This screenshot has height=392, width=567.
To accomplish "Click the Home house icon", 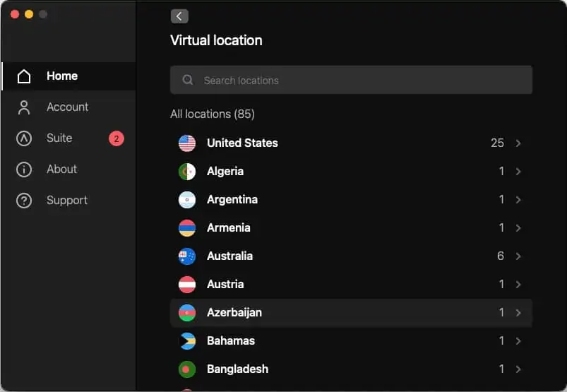I will click(x=24, y=76).
